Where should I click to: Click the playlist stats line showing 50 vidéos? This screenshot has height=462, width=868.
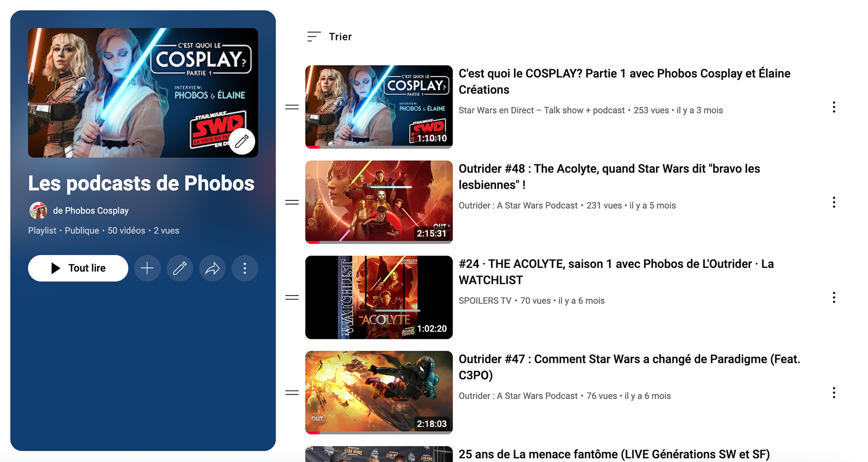point(104,231)
